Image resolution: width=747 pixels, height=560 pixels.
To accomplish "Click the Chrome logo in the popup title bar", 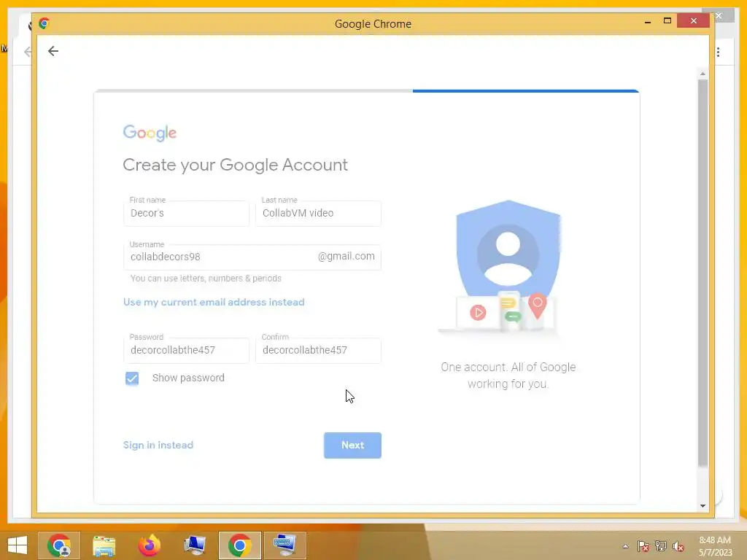I will (x=44, y=23).
